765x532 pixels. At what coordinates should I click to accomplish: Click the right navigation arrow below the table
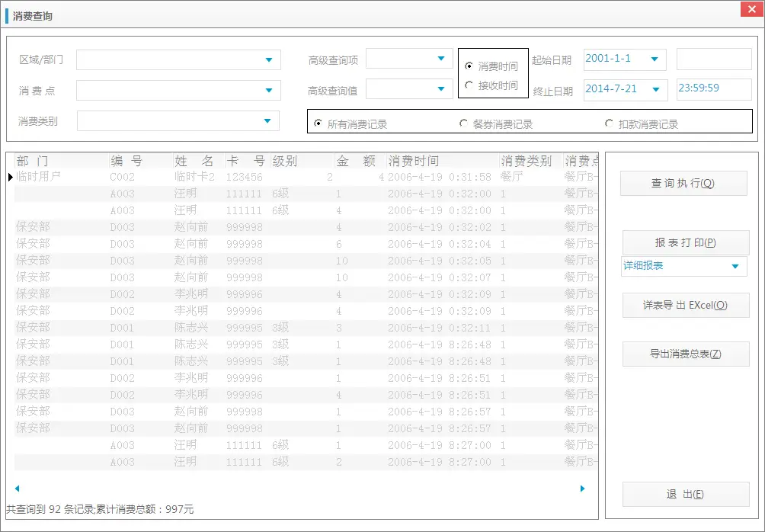(x=583, y=489)
